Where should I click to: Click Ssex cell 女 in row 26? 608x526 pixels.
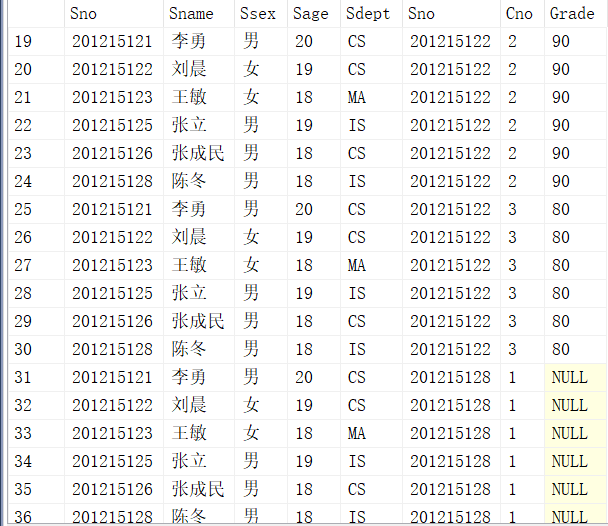[x=261, y=237]
